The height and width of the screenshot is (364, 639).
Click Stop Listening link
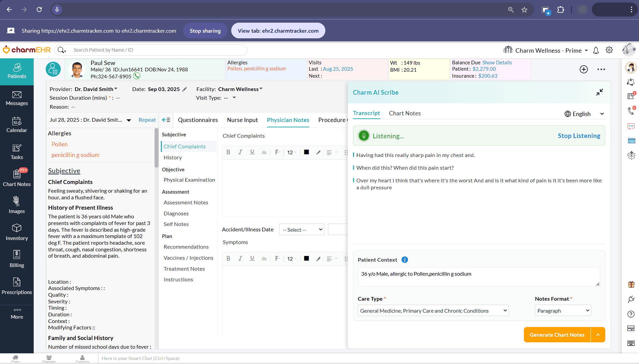[x=579, y=136]
